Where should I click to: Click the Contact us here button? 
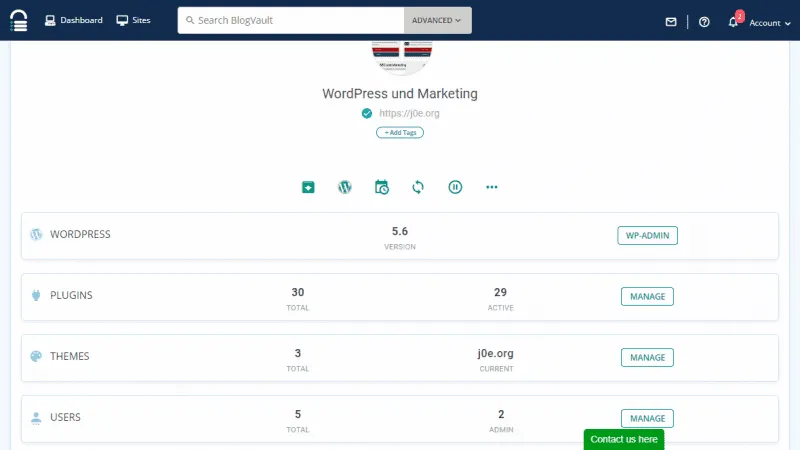click(x=624, y=439)
